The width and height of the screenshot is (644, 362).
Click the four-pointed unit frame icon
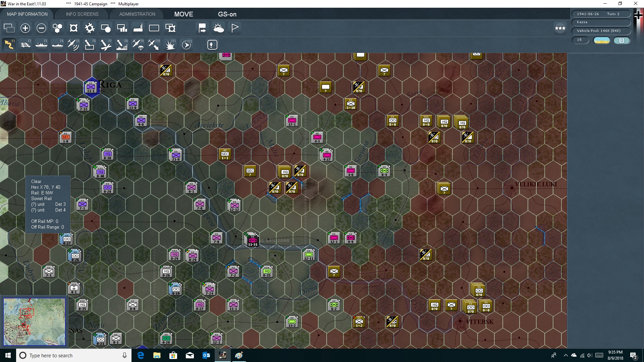click(73, 28)
